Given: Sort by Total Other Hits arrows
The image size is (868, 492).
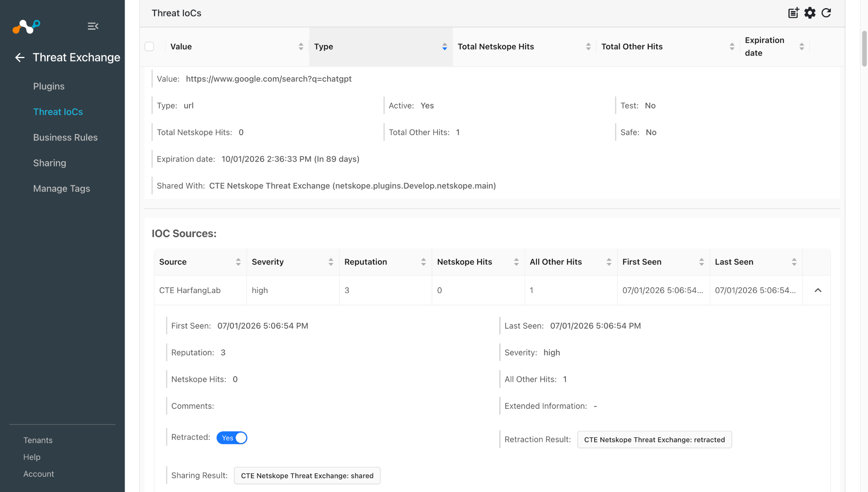Looking at the screenshot, I should (x=732, y=47).
